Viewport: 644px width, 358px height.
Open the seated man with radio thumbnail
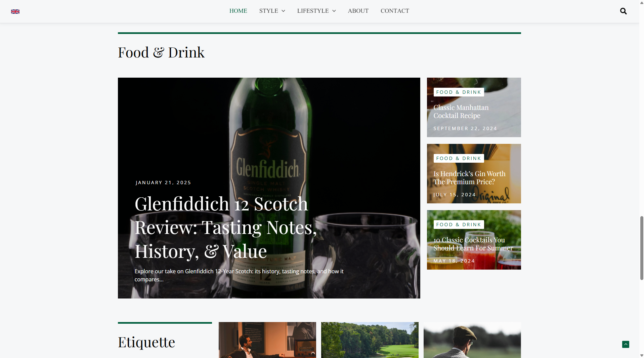click(x=267, y=340)
